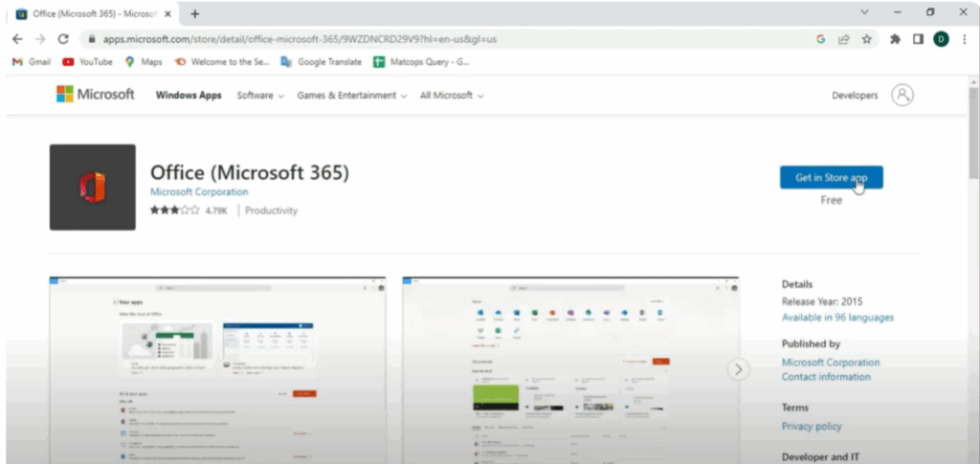
Task: Open Maps bookmark
Action: (144, 62)
